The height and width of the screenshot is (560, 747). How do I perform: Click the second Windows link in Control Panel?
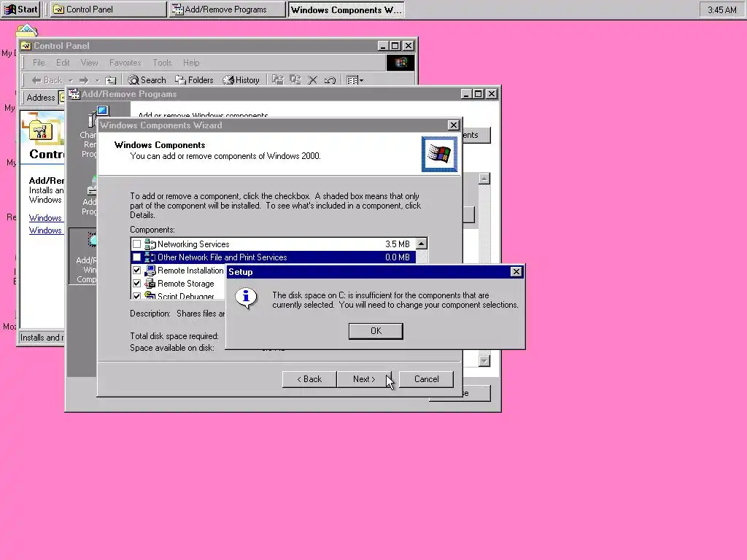click(45, 230)
